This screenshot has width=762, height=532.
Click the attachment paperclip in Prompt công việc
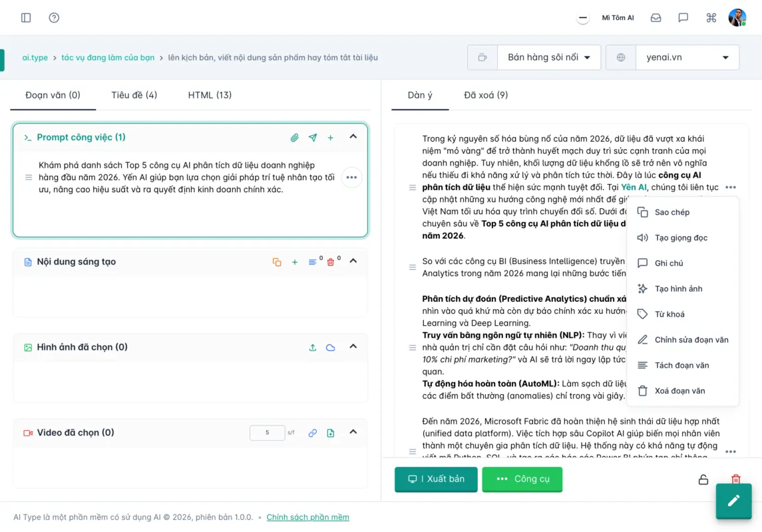(x=295, y=138)
